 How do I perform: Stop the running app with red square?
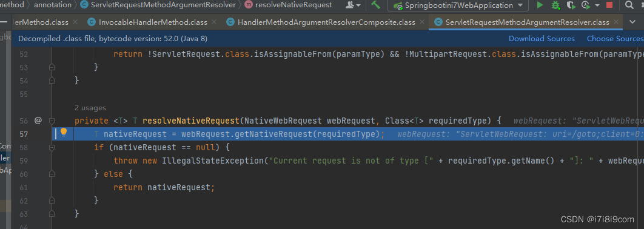click(609, 5)
